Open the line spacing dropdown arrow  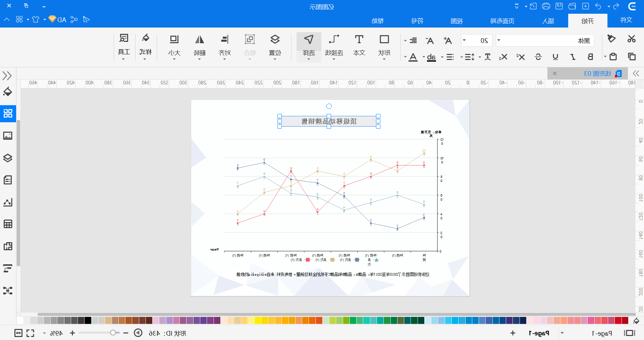(x=462, y=57)
